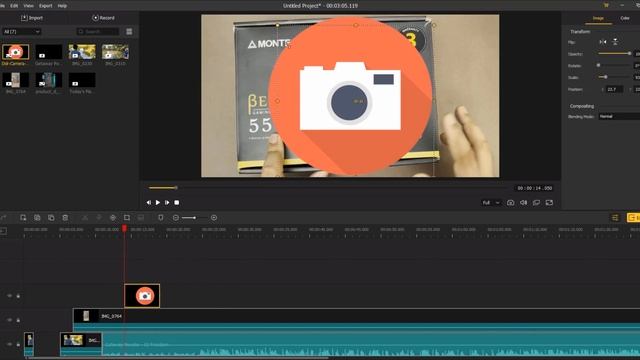Select the small first clip on bottom track
This screenshot has width=640, height=360.
coord(29,344)
